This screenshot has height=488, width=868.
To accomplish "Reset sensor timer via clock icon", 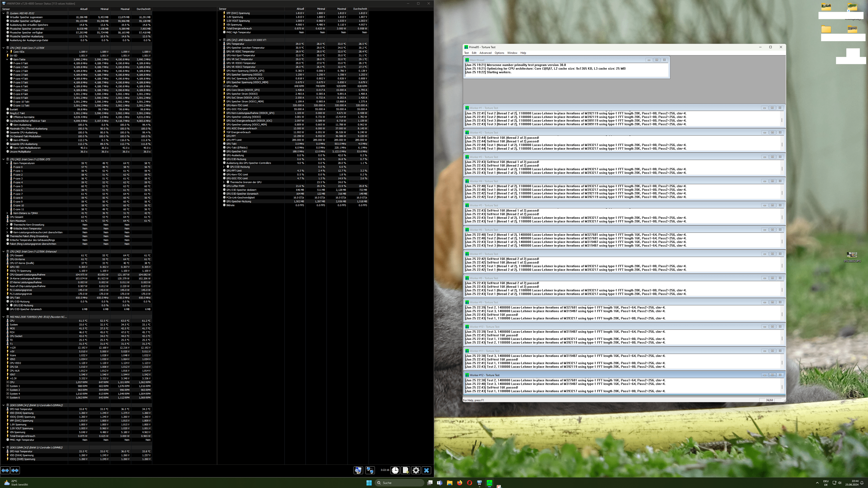I will tap(395, 470).
